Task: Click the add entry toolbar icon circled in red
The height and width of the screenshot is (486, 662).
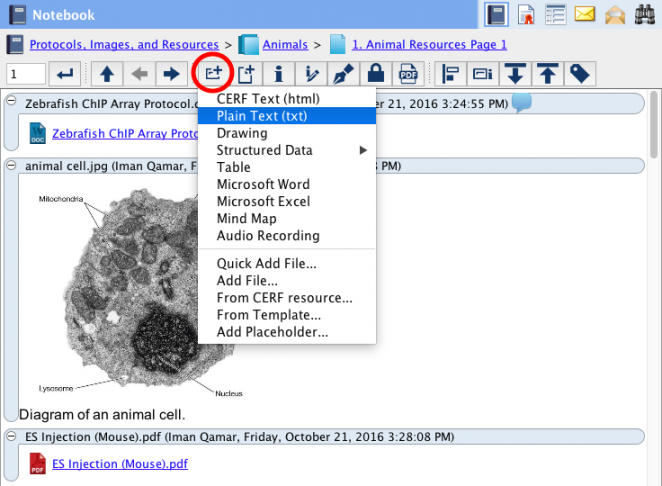Action: (x=212, y=73)
